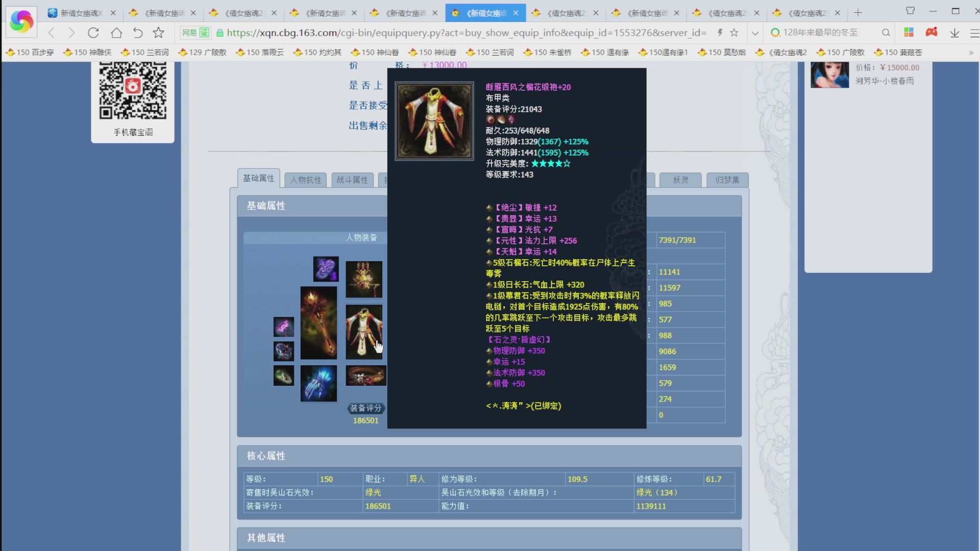Click the blue bracelet equipment icon
This screenshot has height=551, width=980.
pyautogui.click(x=284, y=351)
